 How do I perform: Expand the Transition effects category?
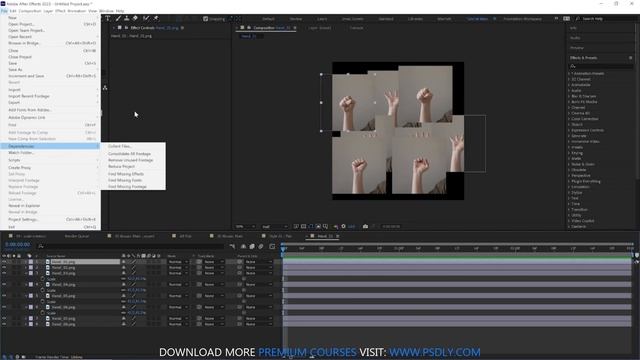coord(569,209)
